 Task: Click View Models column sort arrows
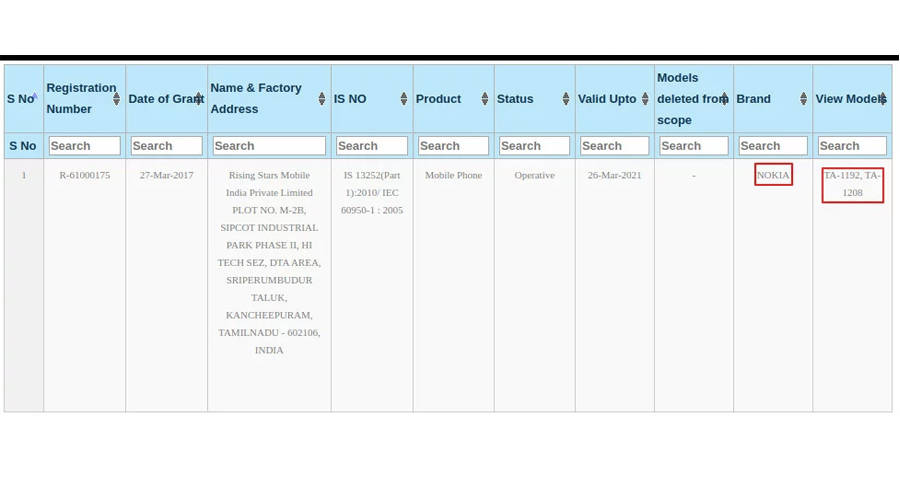coord(883,99)
